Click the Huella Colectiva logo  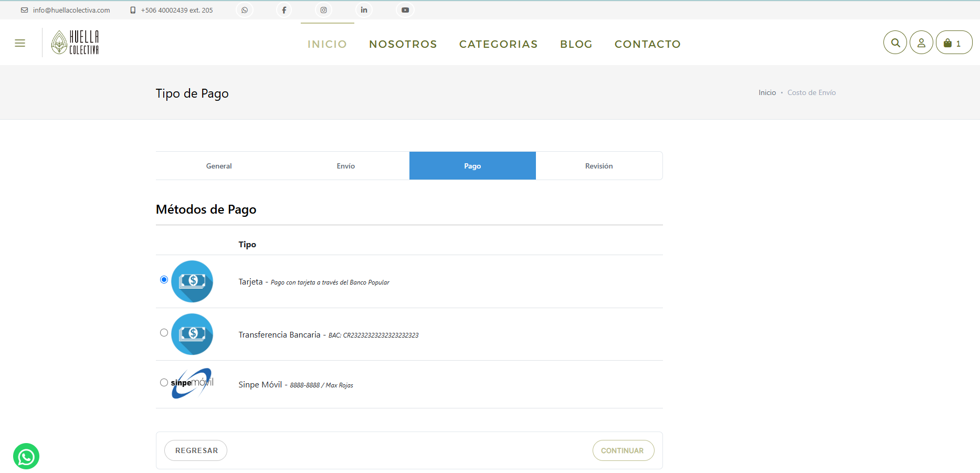(x=76, y=43)
